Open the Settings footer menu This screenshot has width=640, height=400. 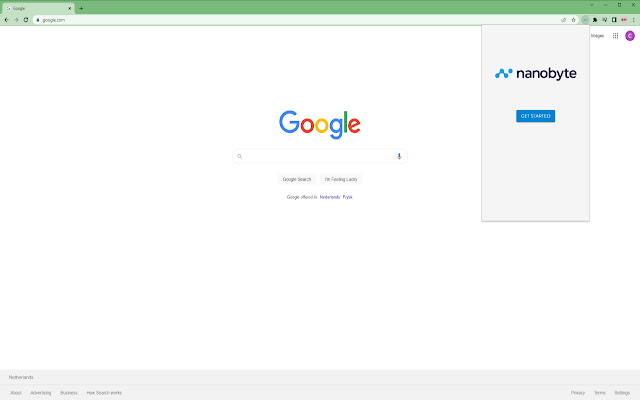(622, 393)
